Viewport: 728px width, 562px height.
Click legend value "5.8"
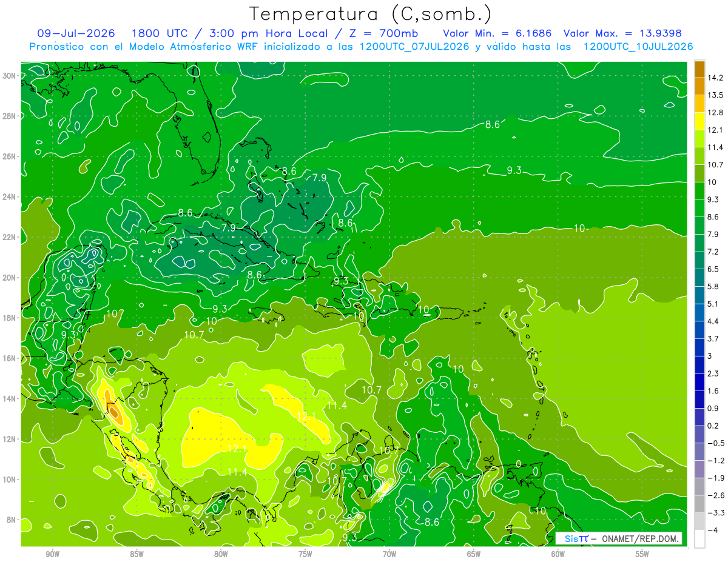(x=713, y=287)
